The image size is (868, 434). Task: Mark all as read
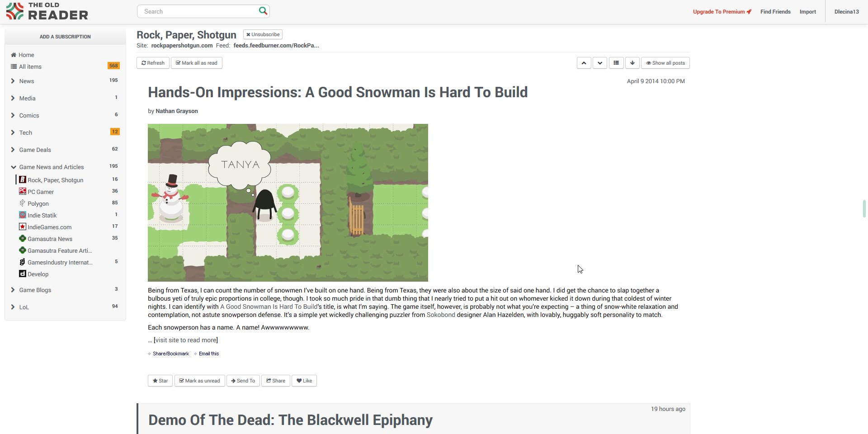coord(197,63)
